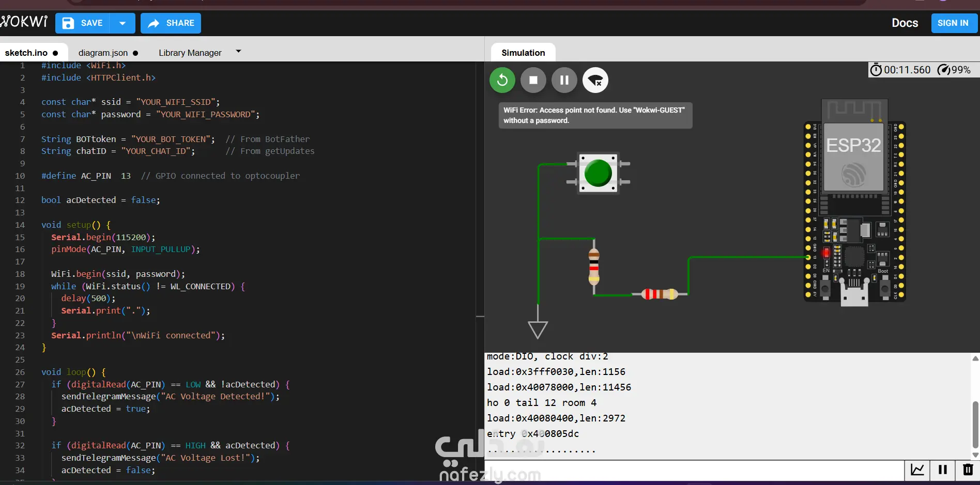Image resolution: width=980 pixels, height=485 pixels.
Task: Select the horizontal resistor component
Action: [x=660, y=294]
